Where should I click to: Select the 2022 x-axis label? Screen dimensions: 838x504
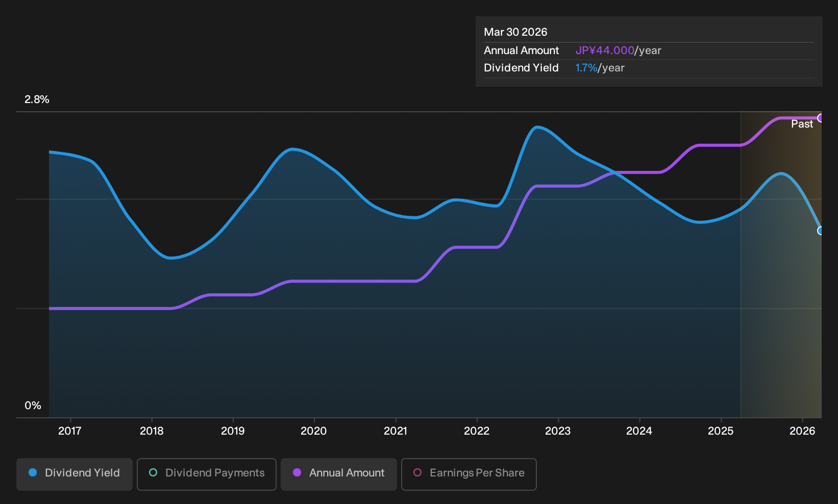coord(477,431)
